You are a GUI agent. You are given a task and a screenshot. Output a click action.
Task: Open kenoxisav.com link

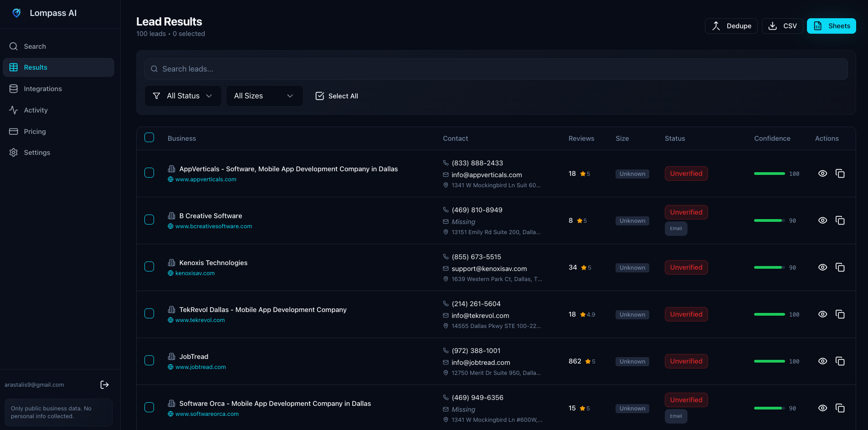(x=195, y=273)
